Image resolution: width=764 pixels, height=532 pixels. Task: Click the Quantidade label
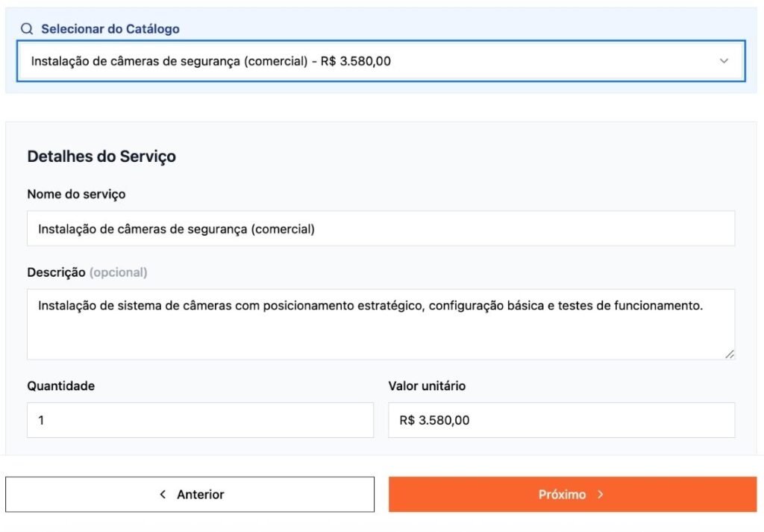pos(60,386)
